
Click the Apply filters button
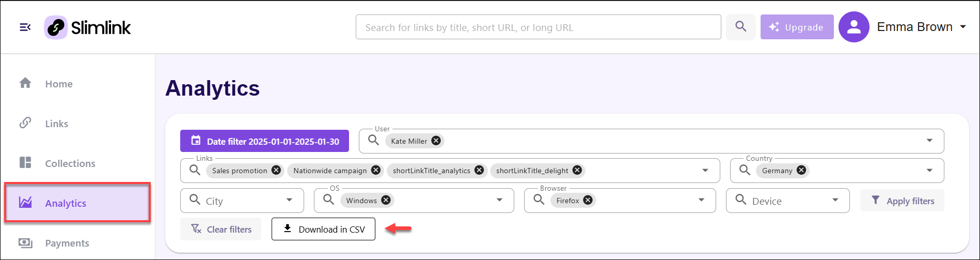coord(902,201)
